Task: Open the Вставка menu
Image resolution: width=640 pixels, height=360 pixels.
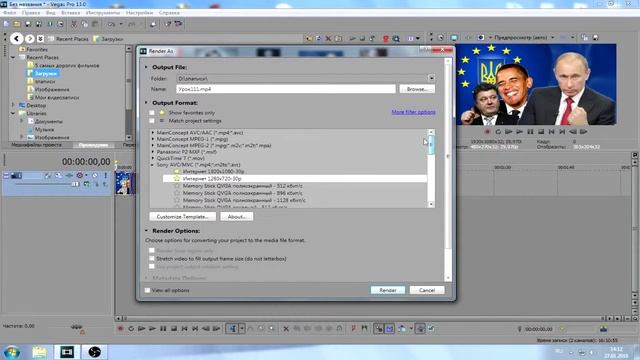Action: (x=71, y=13)
